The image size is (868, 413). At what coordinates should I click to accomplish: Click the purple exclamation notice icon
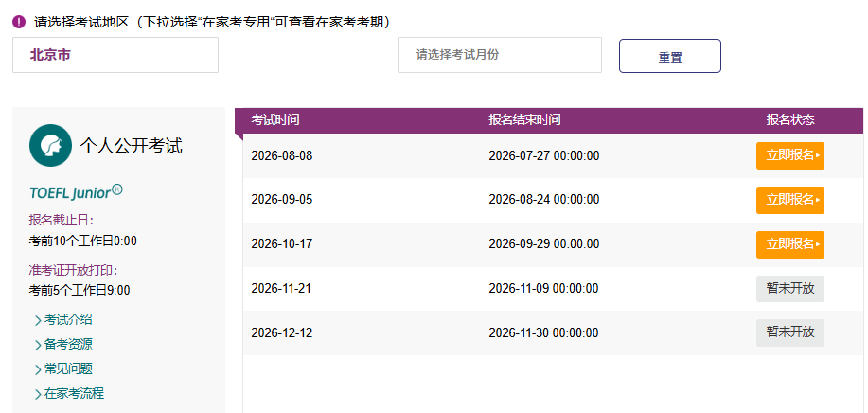[x=19, y=22]
